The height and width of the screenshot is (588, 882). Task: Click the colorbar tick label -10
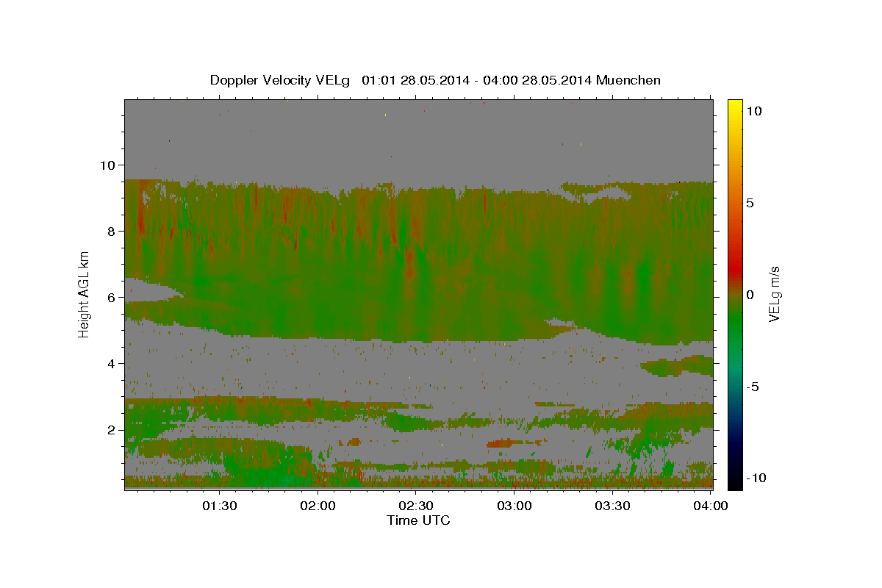coord(756,478)
